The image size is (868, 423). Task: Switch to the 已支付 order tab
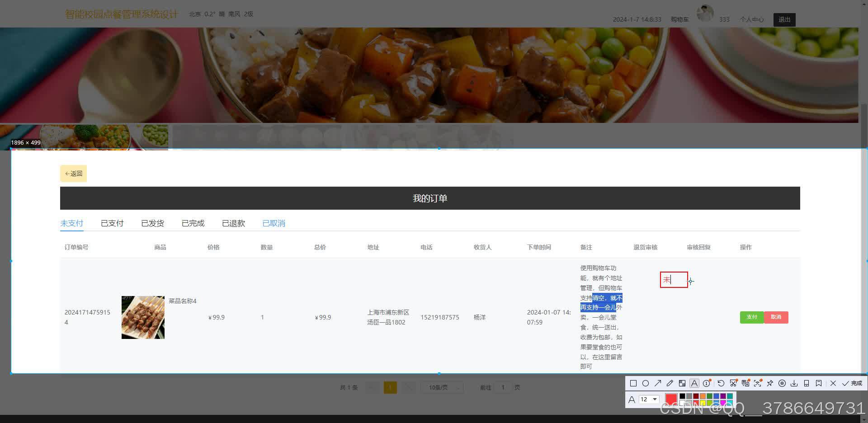coord(112,223)
